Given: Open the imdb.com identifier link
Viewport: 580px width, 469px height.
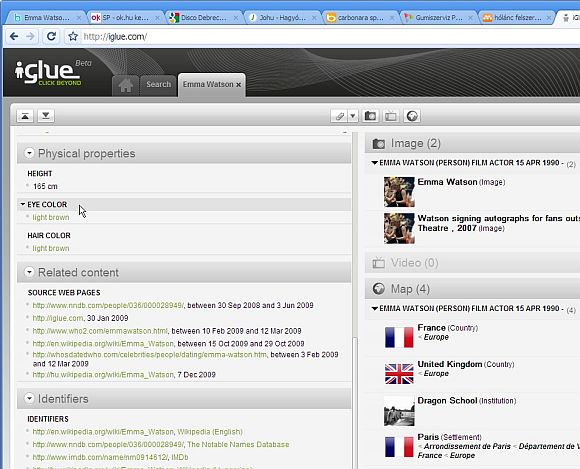Looking at the screenshot, I should 100,458.
